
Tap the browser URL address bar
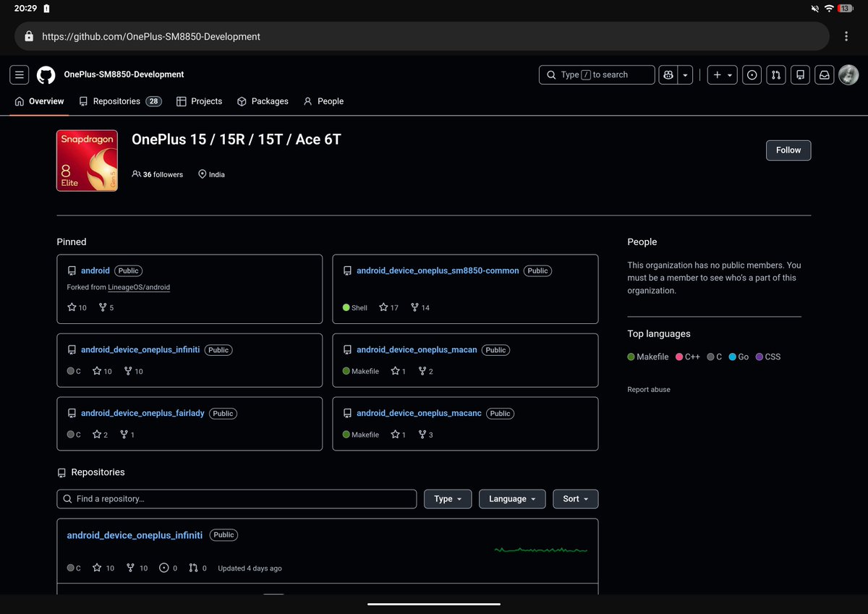[422, 36]
